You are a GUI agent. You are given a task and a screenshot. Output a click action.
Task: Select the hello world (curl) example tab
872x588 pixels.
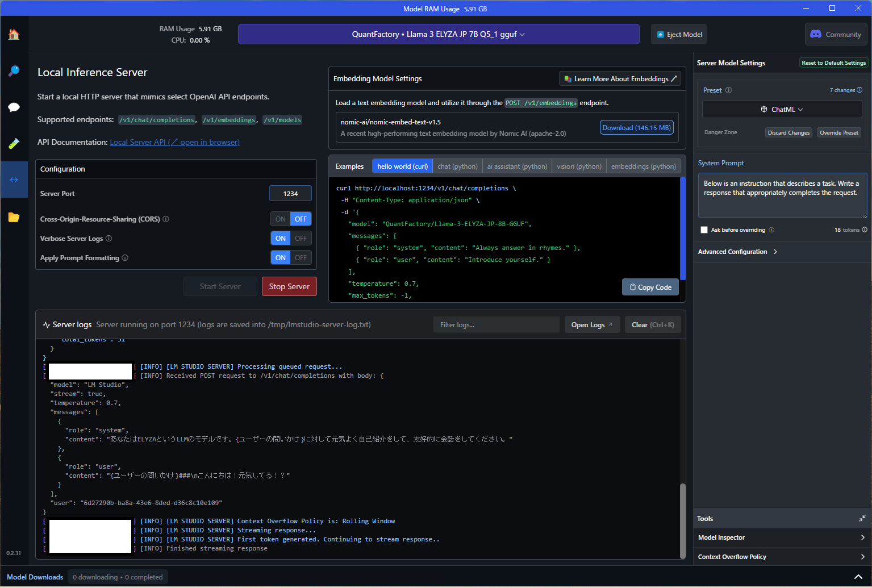(402, 166)
